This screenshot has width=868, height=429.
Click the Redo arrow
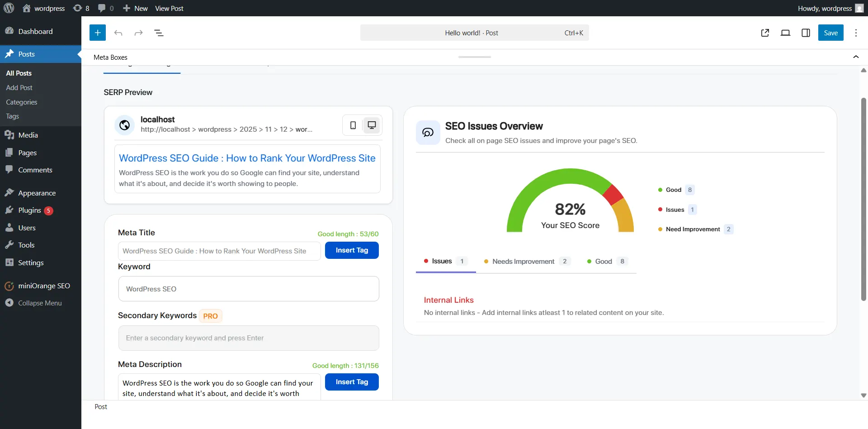pyautogui.click(x=138, y=33)
